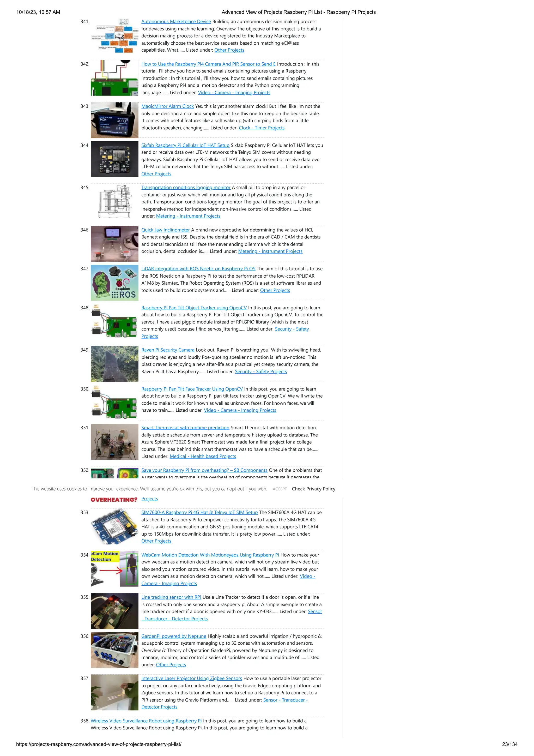534x756 pixels.
Task: Open Raspberry Pi Pan Tilt Face Tracker link
Action: tap(192, 389)
